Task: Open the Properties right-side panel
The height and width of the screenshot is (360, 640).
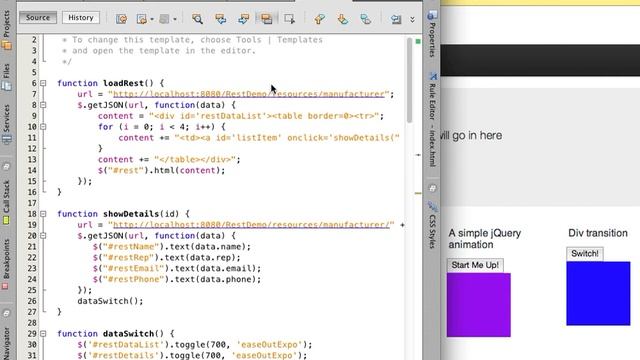Action: [432, 34]
